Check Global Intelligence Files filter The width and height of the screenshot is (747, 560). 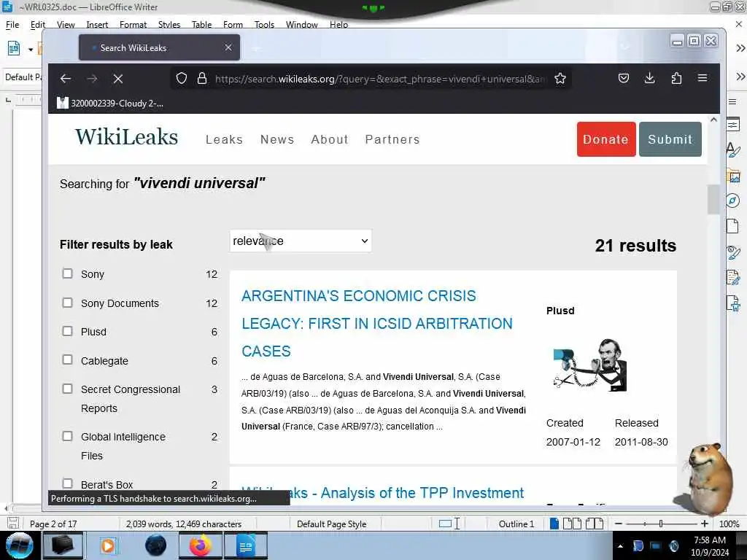pyautogui.click(x=68, y=436)
